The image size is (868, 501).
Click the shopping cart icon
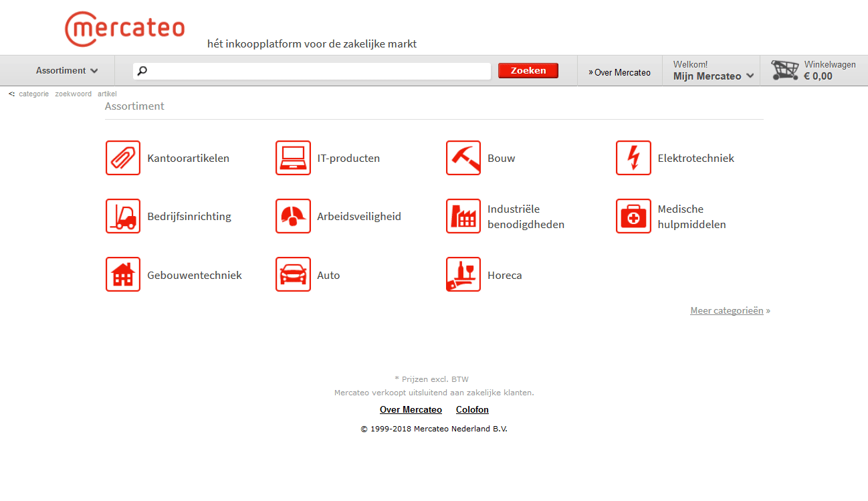pyautogui.click(x=785, y=70)
